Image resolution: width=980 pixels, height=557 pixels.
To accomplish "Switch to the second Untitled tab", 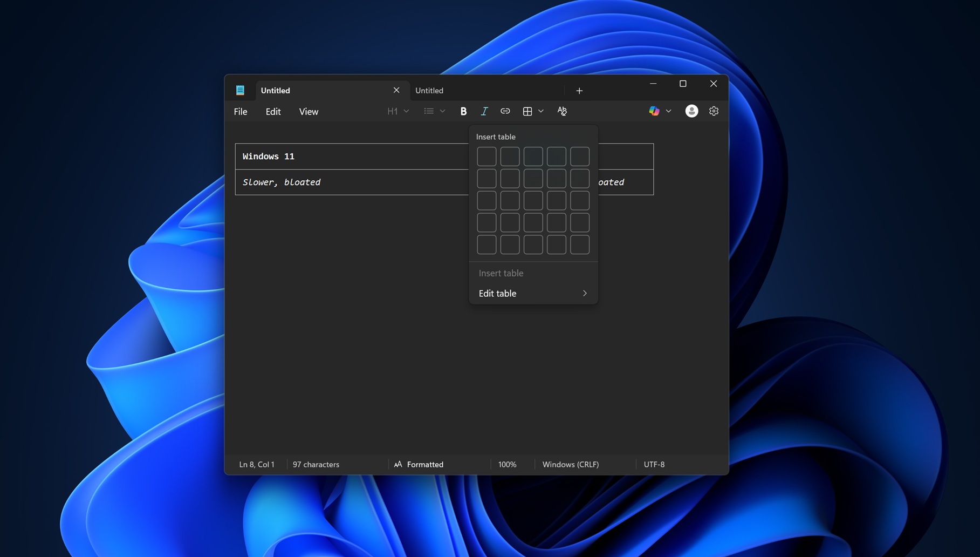I will [429, 90].
